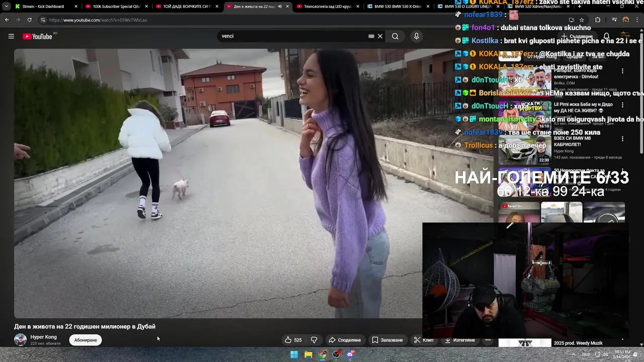Reload the page with the refresh icon

click(x=29, y=20)
